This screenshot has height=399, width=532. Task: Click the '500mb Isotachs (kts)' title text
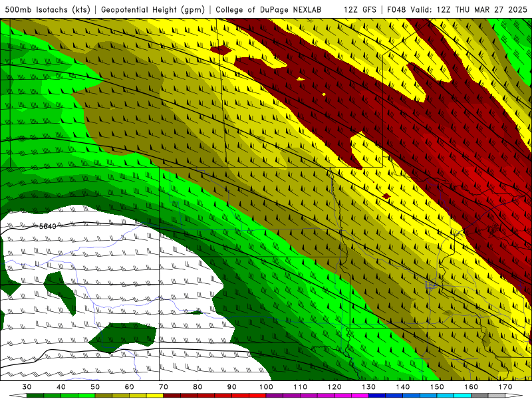point(47,9)
